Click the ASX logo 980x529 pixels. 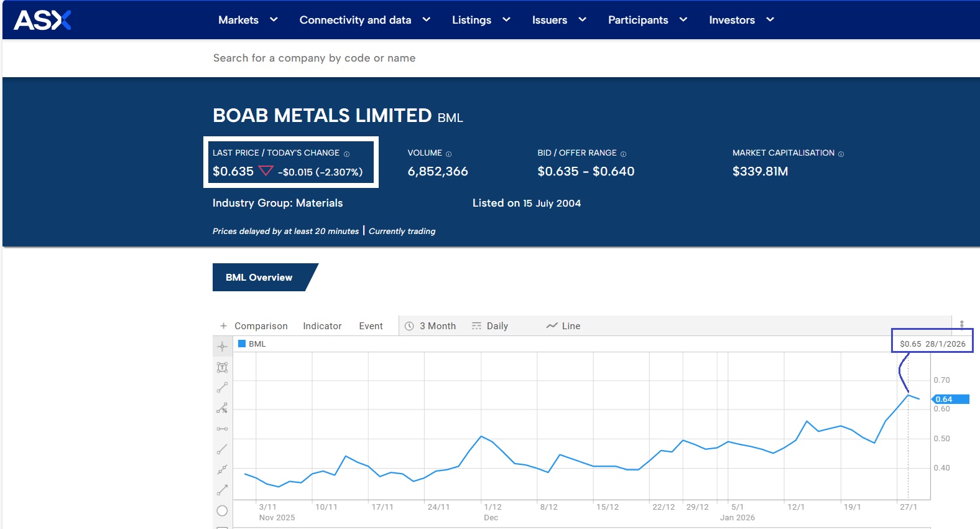point(42,20)
